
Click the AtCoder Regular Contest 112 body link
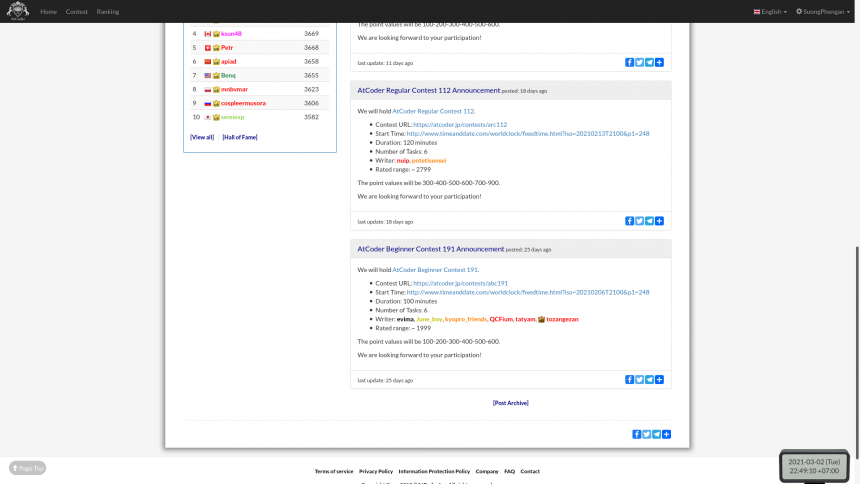(433, 111)
